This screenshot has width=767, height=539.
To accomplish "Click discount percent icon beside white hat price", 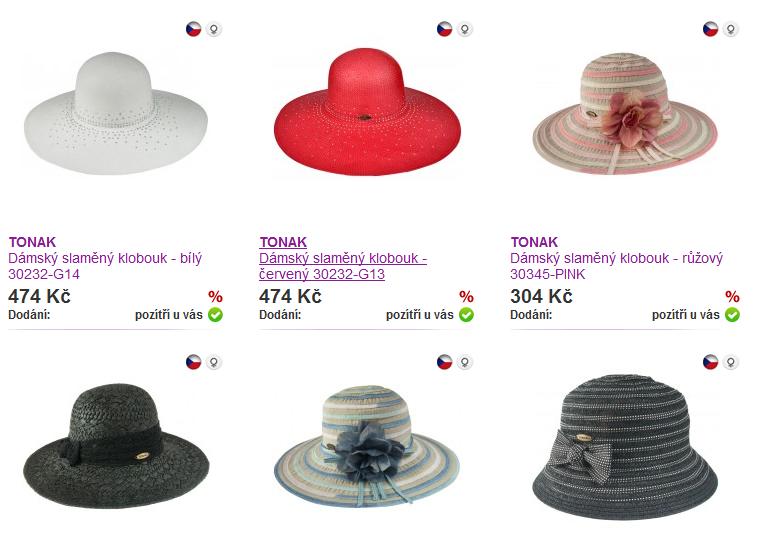I will point(215,296).
